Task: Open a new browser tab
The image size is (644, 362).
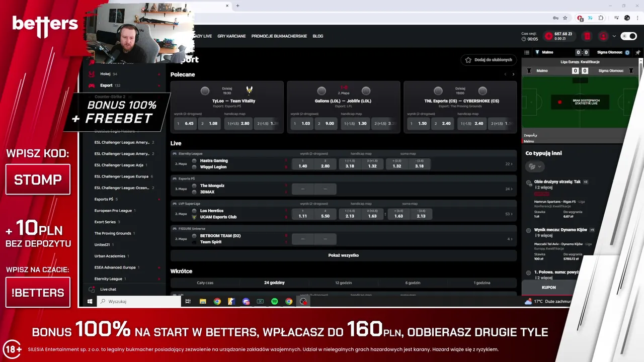Action: pyautogui.click(x=237, y=6)
